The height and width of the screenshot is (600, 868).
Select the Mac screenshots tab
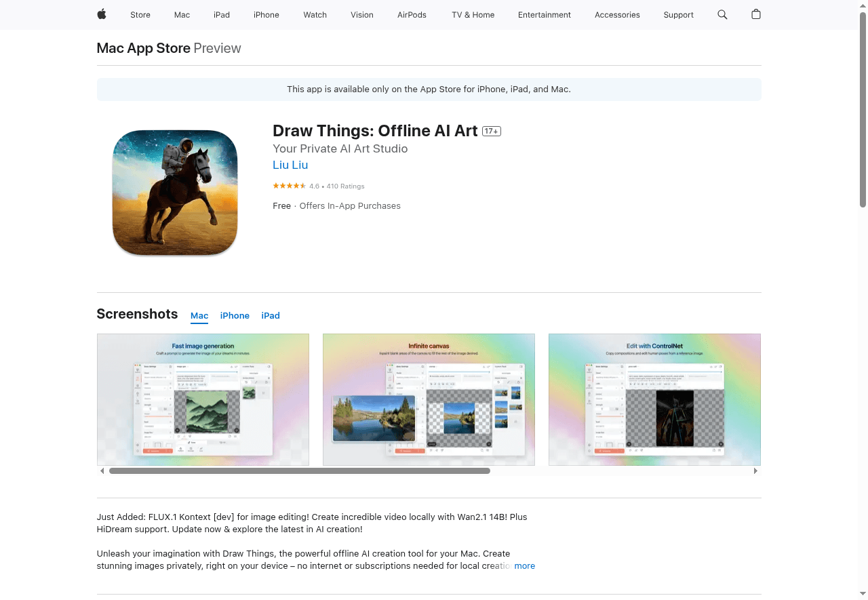click(199, 315)
